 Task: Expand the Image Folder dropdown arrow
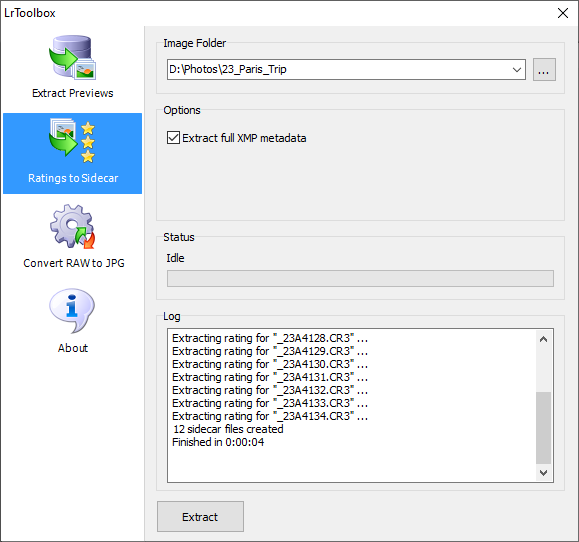tap(517, 69)
